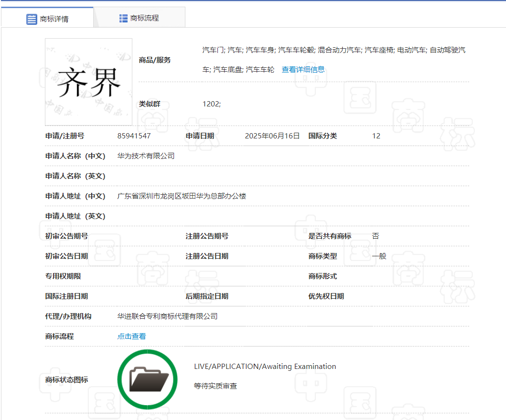506x420 pixels.
Task: Click the 注册公告日期 label
Action: (207, 256)
